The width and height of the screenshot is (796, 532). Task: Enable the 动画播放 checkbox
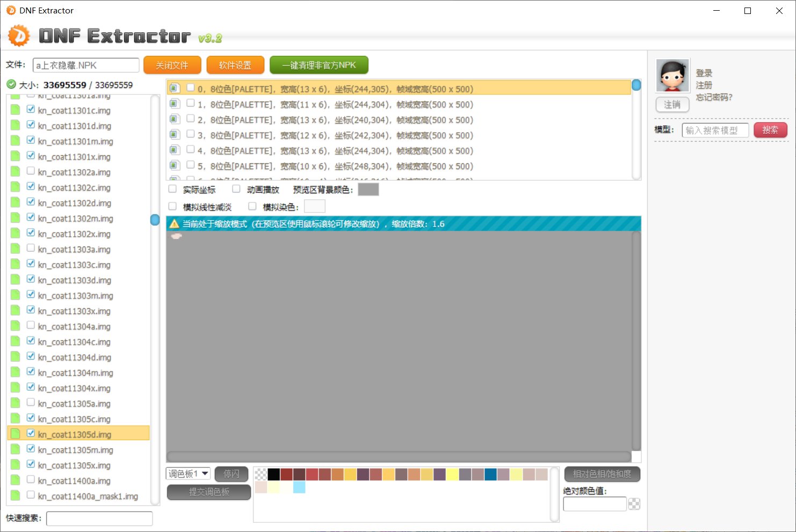click(x=236, y=189)
